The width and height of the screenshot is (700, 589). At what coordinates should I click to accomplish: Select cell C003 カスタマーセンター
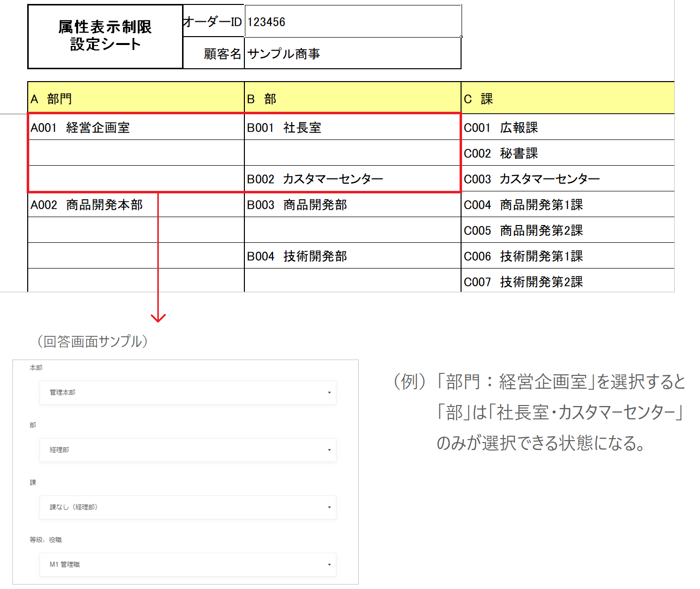click(x=567, y=179)
